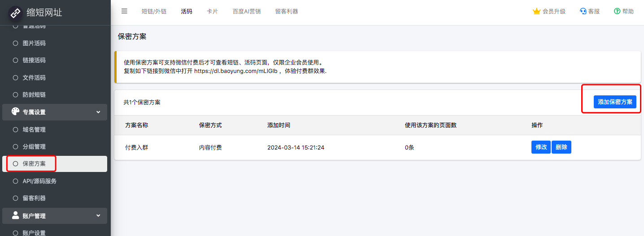Click the person icon beside 账户管理
This screenshot has height=236, width=644.
(15, 215)
